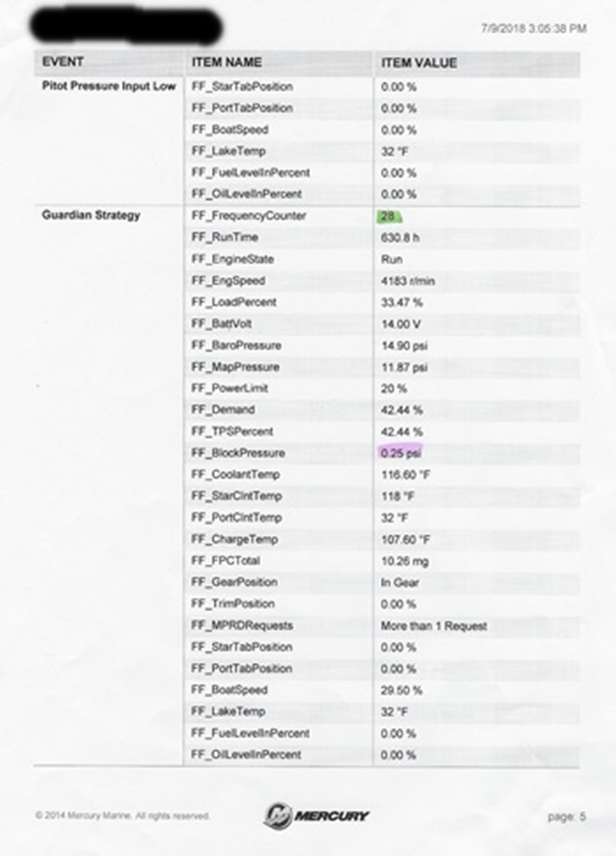
Task: Click the timestamp 7/9/2018 3:05:38 PM
Action: coord(533,29)
